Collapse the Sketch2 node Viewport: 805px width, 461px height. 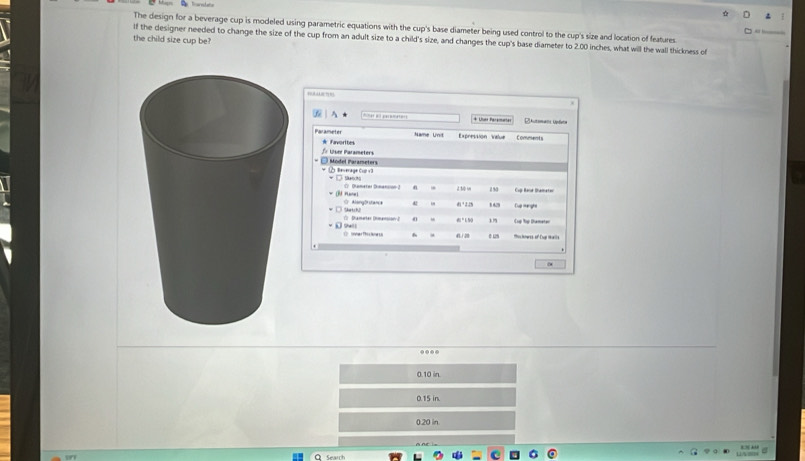(x=331, y=209)
